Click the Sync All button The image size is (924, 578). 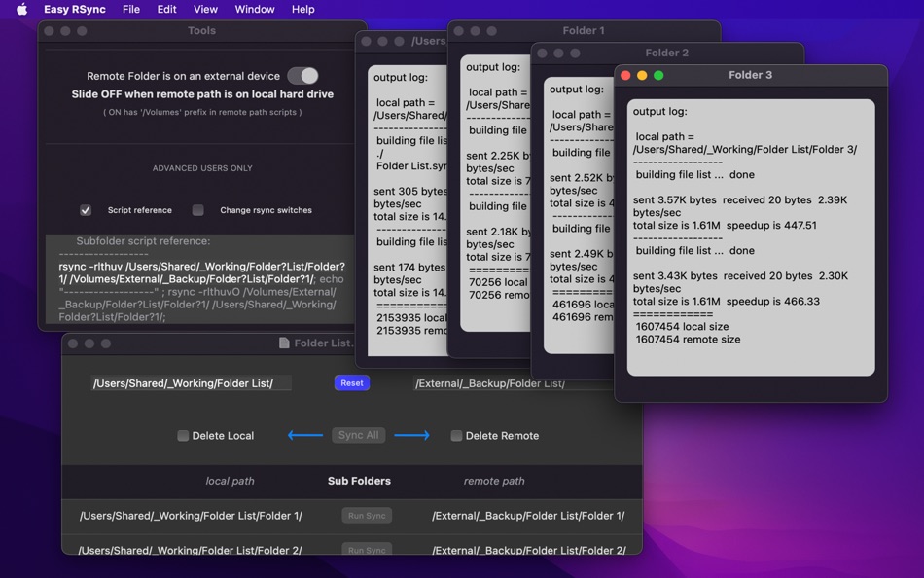click(x=358, y=435)
